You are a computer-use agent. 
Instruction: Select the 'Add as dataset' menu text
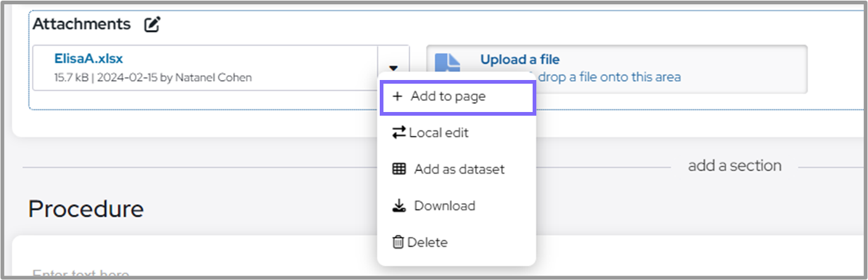pos(459,169)
